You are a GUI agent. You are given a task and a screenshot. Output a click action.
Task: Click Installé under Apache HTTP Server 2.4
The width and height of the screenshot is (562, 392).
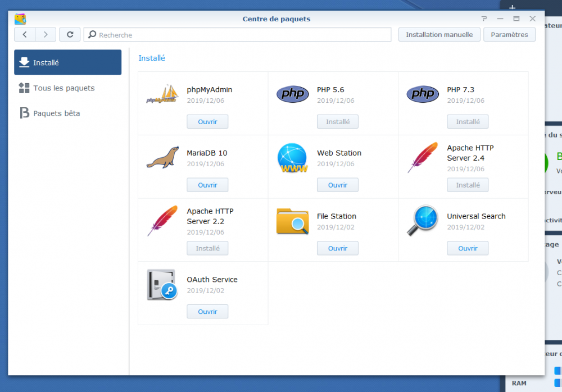click(x=468, y=185)
